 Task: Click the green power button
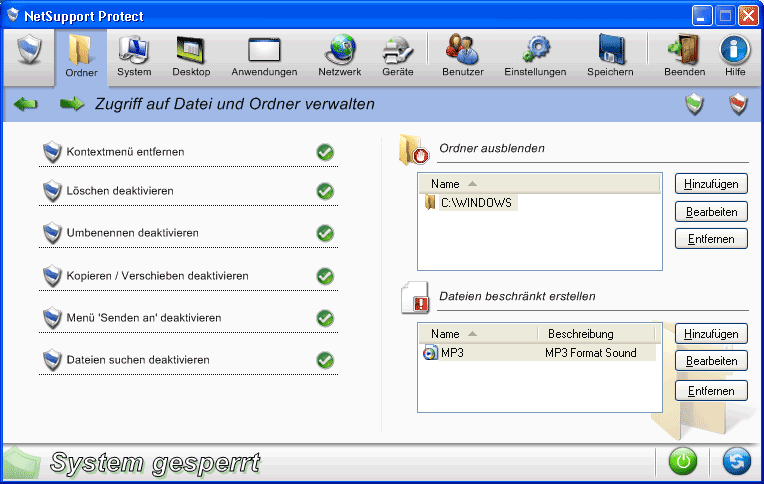coord(683,461)
